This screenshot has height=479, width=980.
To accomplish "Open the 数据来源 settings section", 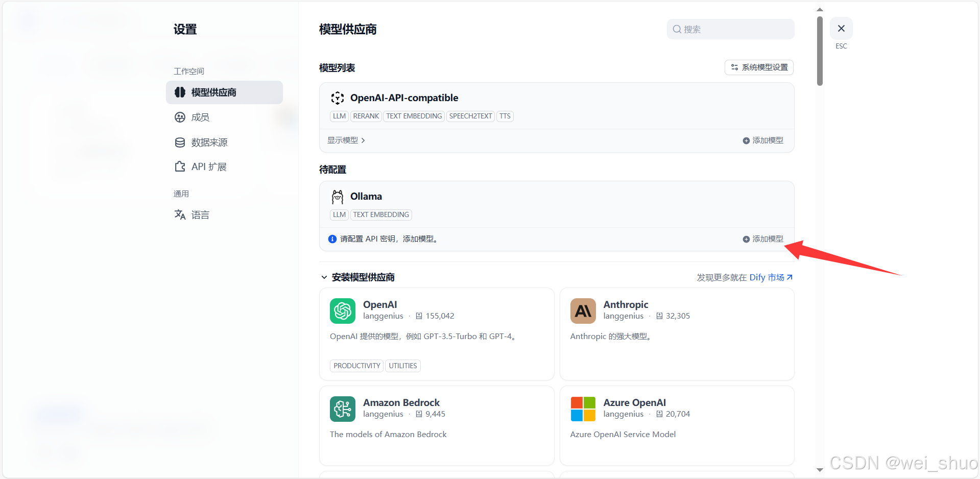I will [209, 142].
